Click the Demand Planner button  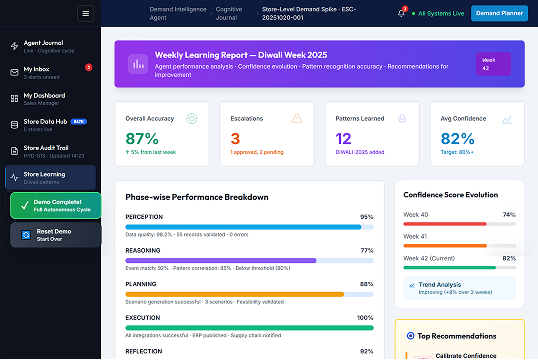tap(499, 13)
